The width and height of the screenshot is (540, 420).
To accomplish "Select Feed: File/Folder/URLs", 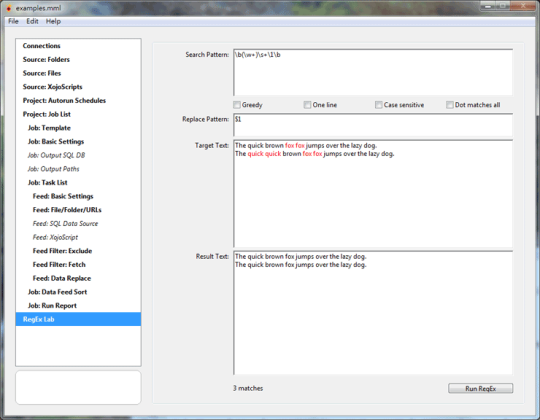I will pyautogui.click(x=78, y=210).
